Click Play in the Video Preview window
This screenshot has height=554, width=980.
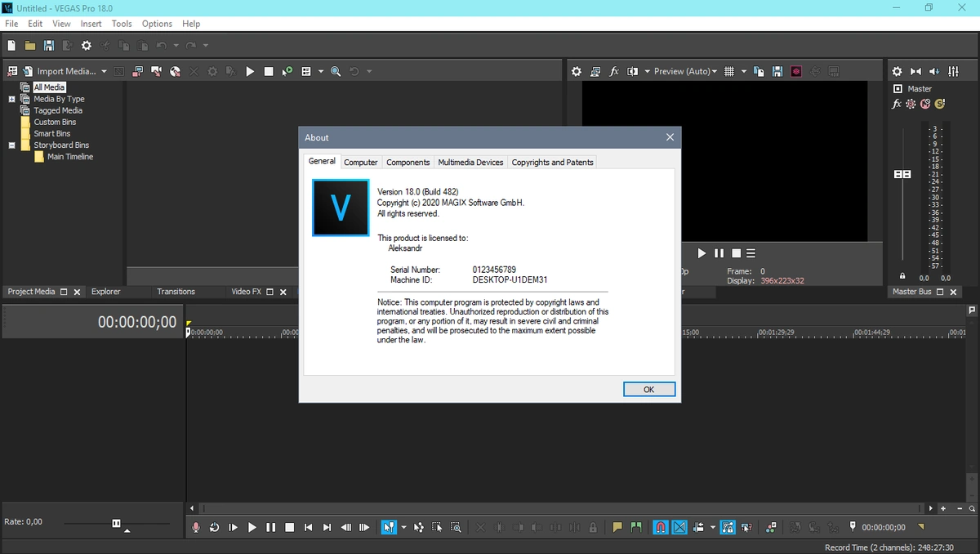coord(702,253)
